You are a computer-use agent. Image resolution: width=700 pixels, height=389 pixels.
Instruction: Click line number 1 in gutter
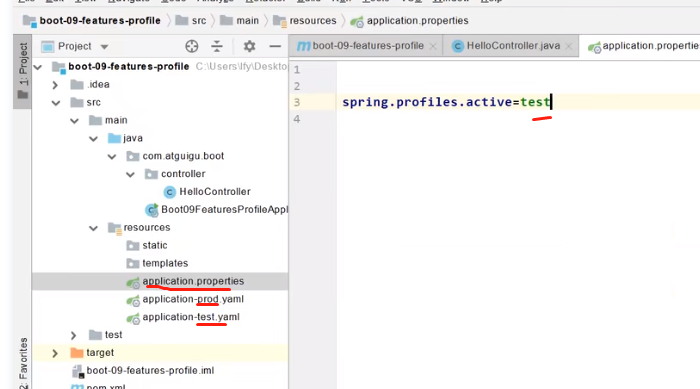click(297, 70)
